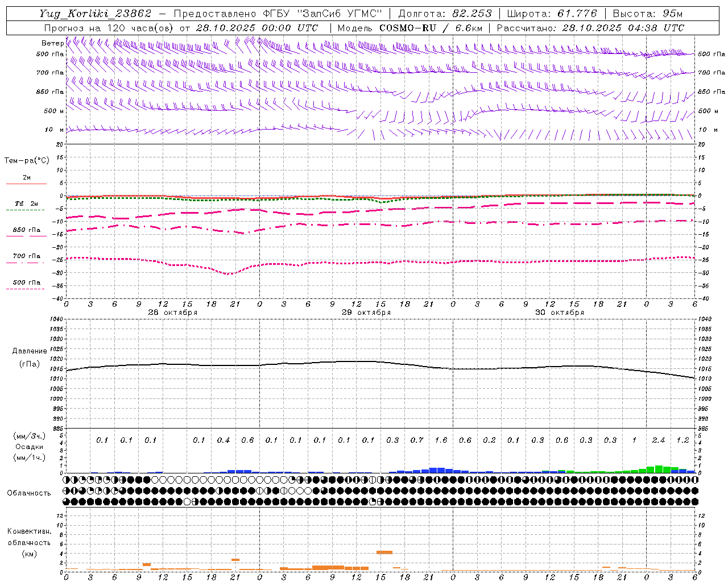Click the tallest green precipitation bar

[x=659, y=469]
